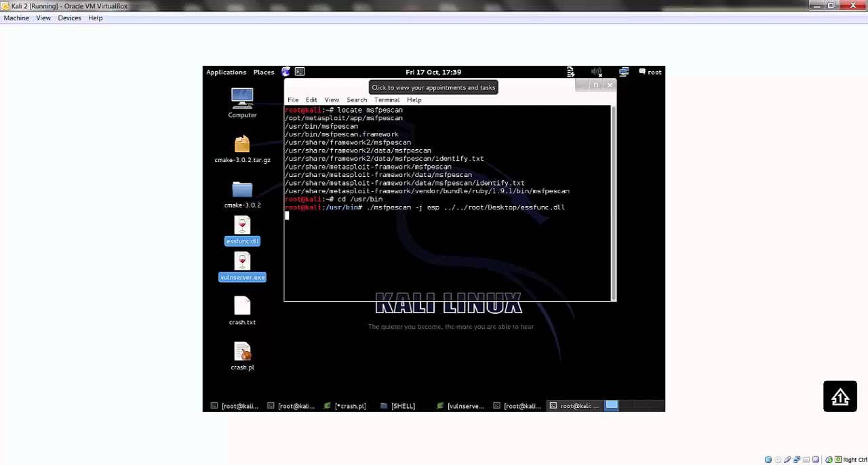The width and height of the screenshot is (868, 465).
Task: Click the locate msfpescan command line
Action: click(x=344, y=110)
